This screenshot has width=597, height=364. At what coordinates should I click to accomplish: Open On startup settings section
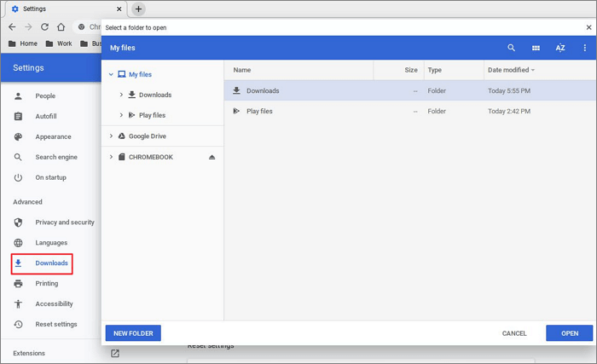(50, 177)
